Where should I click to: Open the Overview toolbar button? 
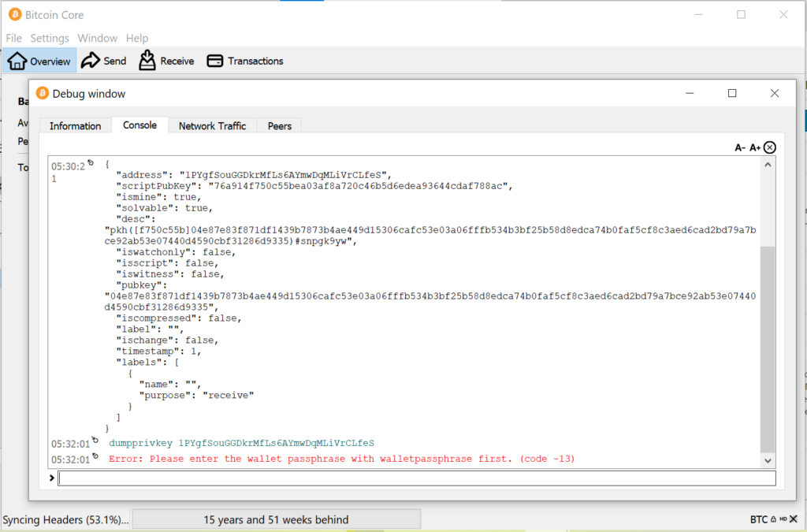(39, 61)
